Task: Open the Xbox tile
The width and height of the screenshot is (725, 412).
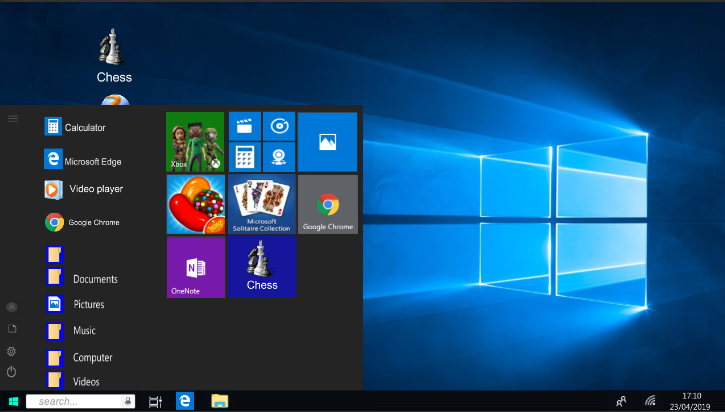Action: [x=195, y=141]
